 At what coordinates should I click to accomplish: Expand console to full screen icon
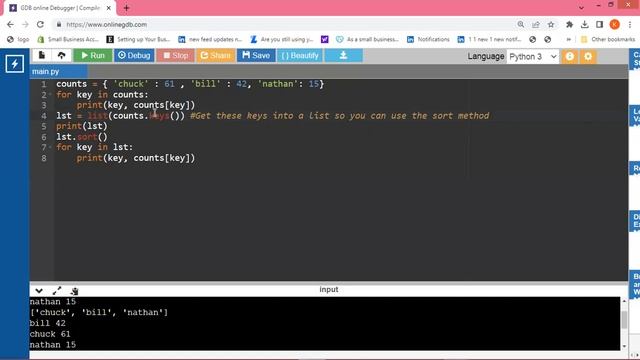point(57,291)
